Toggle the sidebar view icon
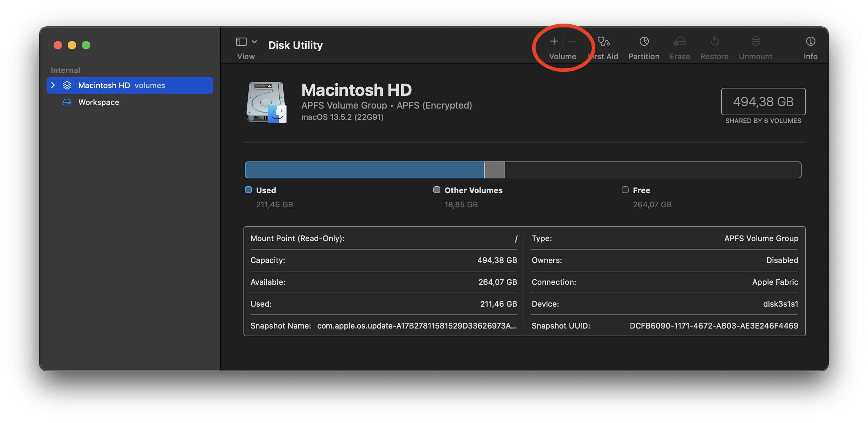Viewport: 868px width, 423px height. click(x=241, y=42)
